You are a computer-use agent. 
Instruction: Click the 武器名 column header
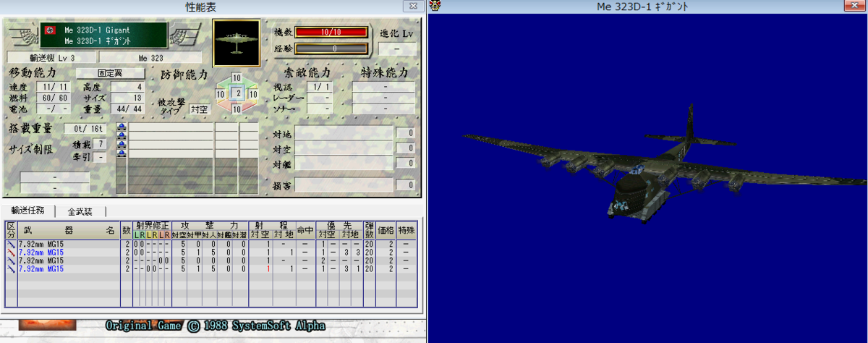(x=68, y=230)
